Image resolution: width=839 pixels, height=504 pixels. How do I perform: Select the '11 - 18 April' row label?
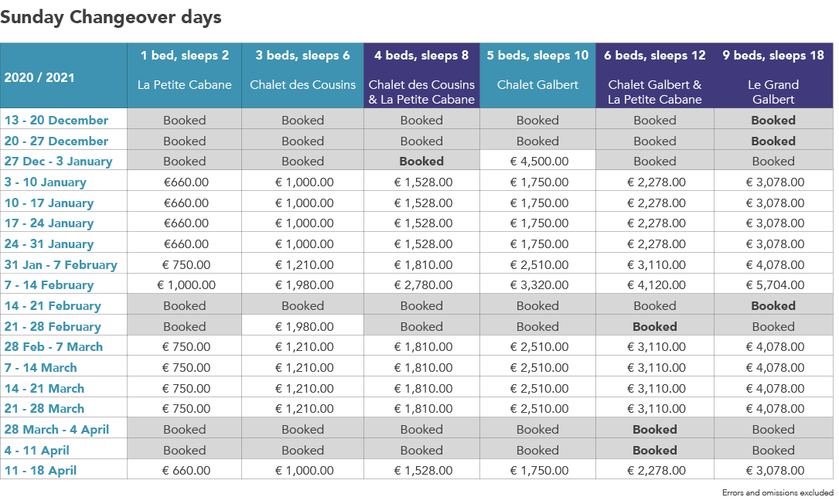click(x=41, y=471)
